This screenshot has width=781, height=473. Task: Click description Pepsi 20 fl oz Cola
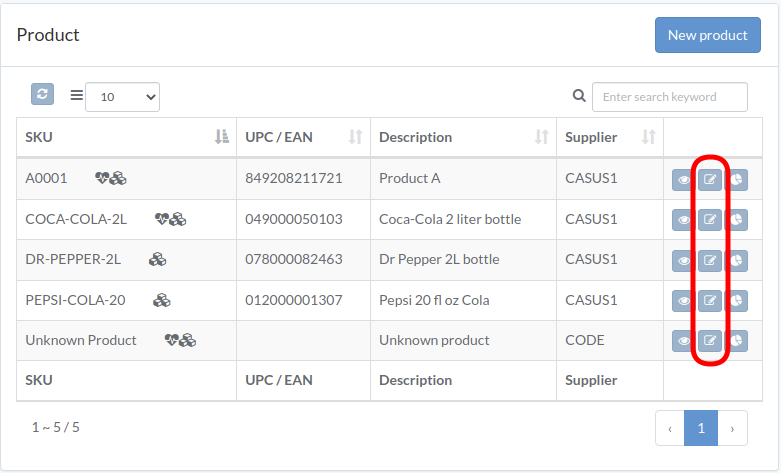point(434,300)
